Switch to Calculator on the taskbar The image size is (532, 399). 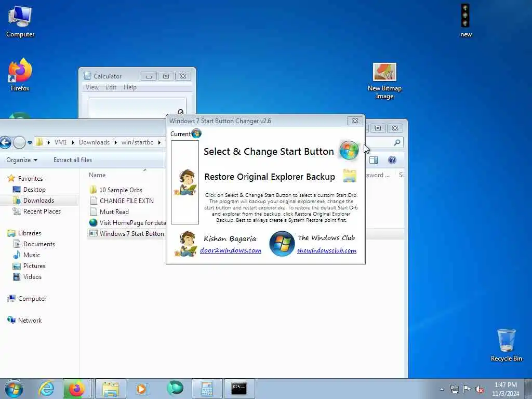(x=207, y=389)
